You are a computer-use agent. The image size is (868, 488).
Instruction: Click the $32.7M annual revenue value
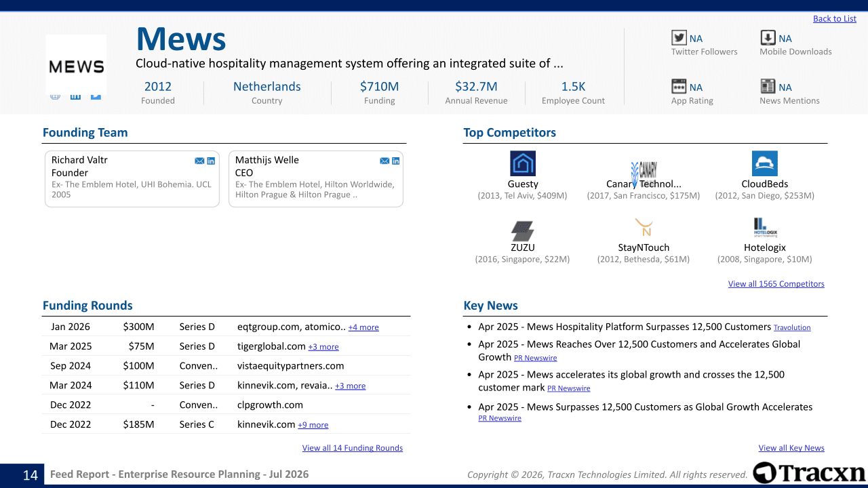(x=476, y=86)
